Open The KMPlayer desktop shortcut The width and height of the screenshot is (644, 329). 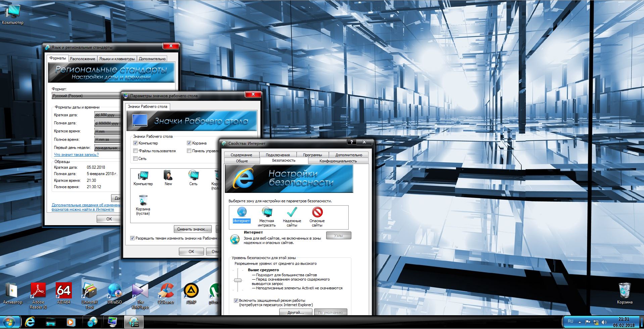coord(140,295)
